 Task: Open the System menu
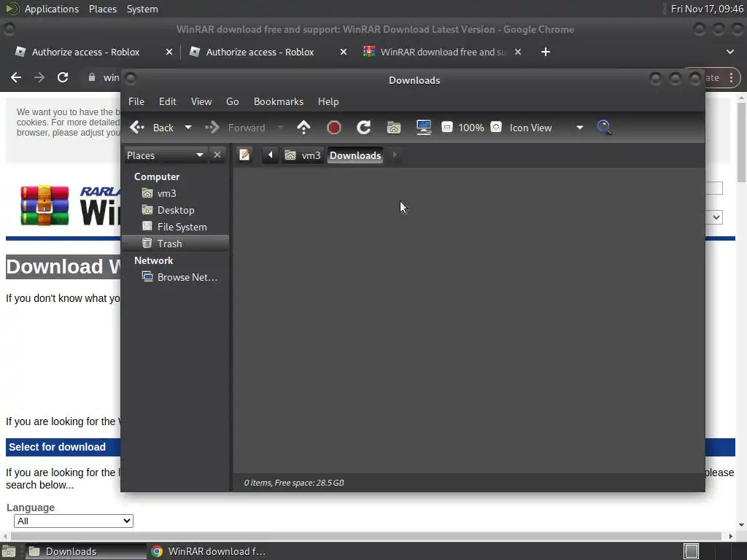142,9
